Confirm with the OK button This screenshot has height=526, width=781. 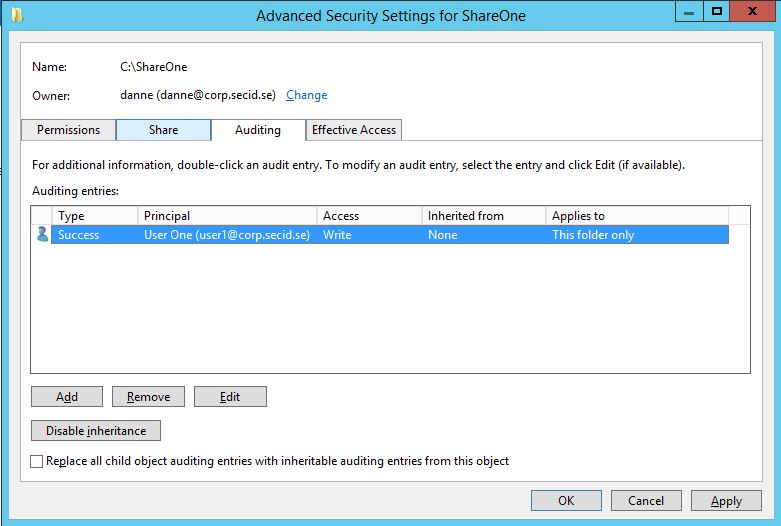(566, 501)
